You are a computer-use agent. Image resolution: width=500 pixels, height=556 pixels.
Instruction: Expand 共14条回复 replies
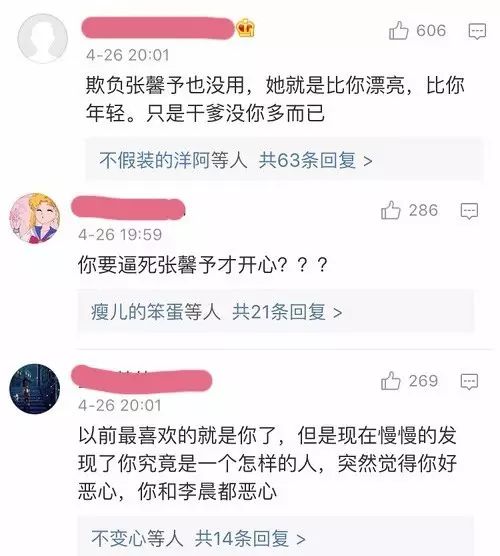pos(250,538)
